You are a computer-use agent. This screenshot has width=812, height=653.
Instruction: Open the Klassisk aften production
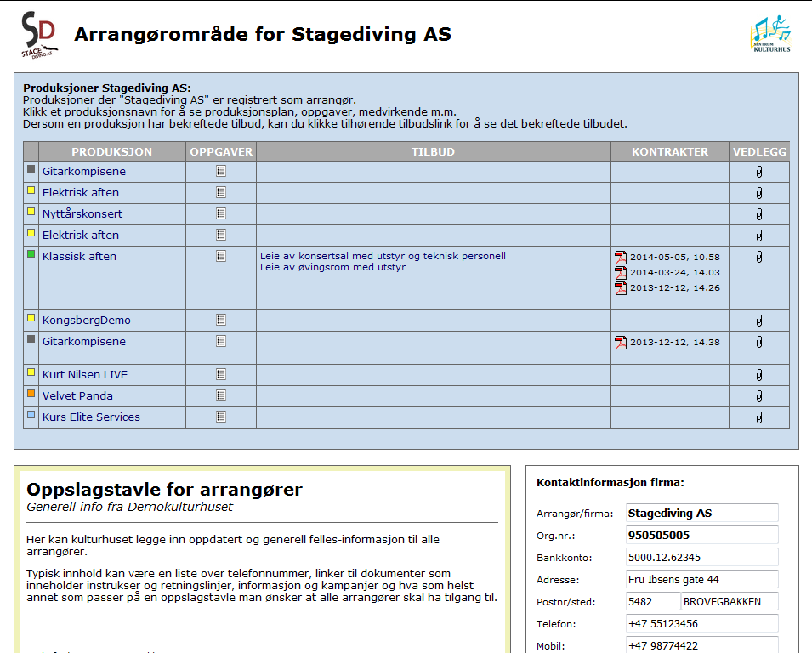point(79,256)
